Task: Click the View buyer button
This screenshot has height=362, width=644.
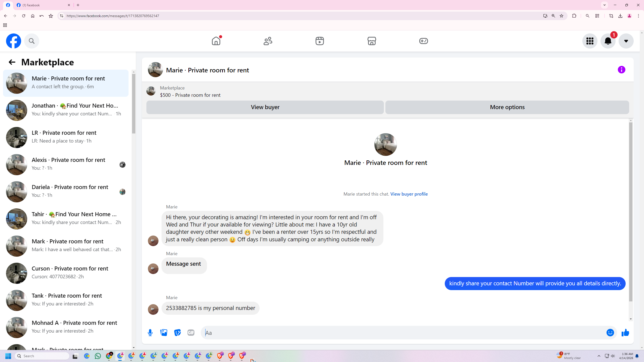Action: (265, 107)
